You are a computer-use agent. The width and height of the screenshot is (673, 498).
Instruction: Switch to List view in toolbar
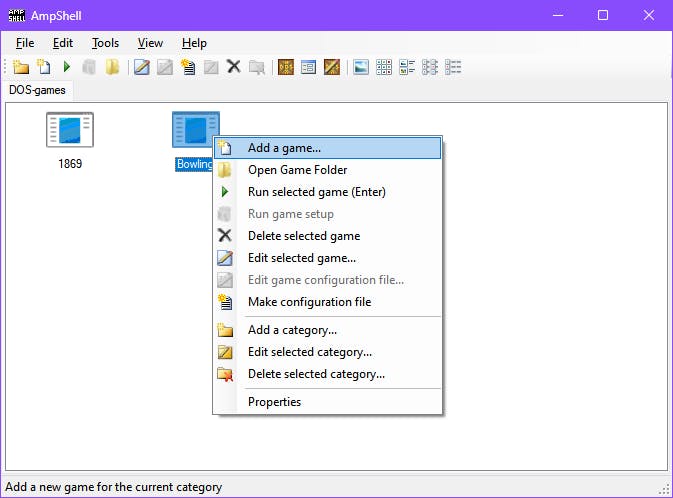click(x=430, y=67)
